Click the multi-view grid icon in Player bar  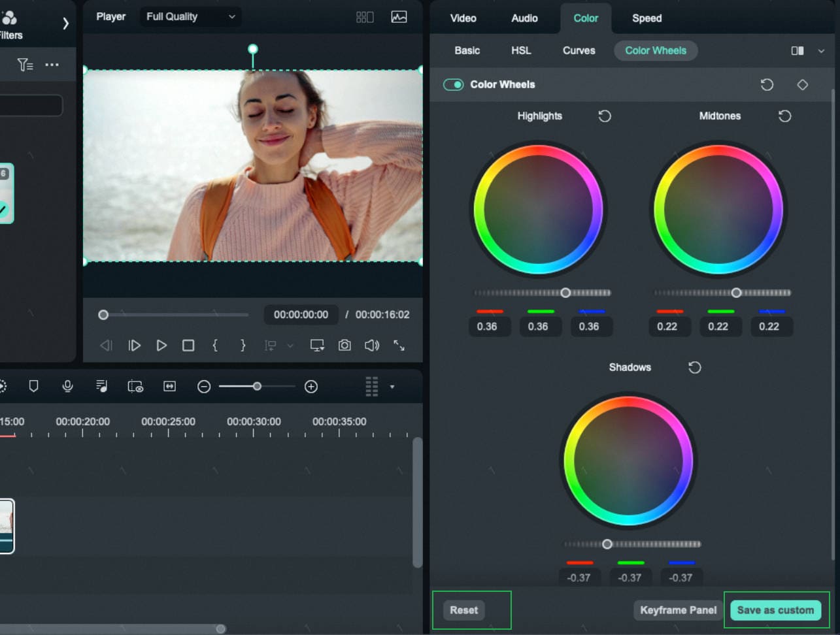click(x=365, y=17)
